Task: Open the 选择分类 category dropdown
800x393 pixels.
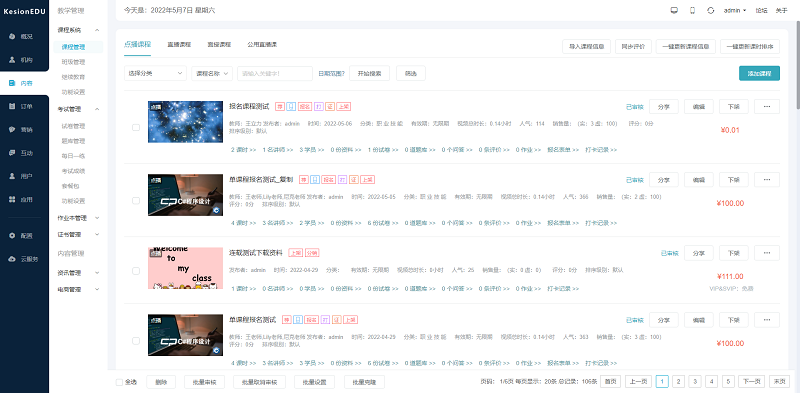Action: (x=155, y=73)
